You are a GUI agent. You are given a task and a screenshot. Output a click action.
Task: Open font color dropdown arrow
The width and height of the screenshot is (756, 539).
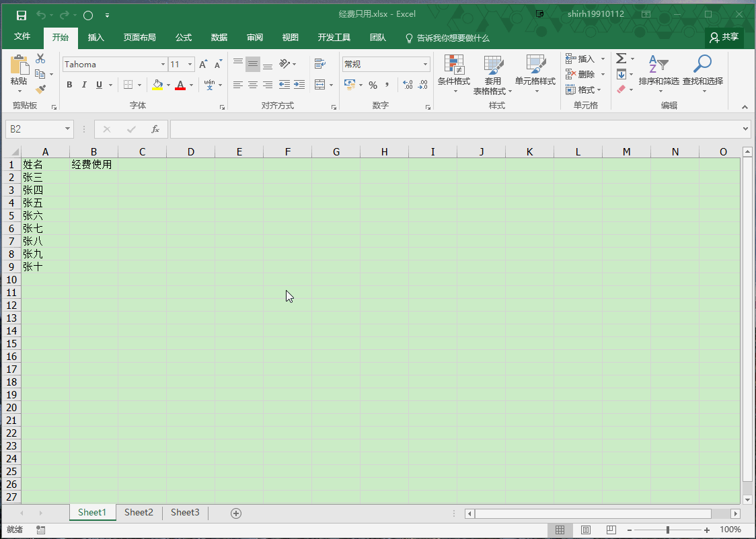tap(192, 85)
